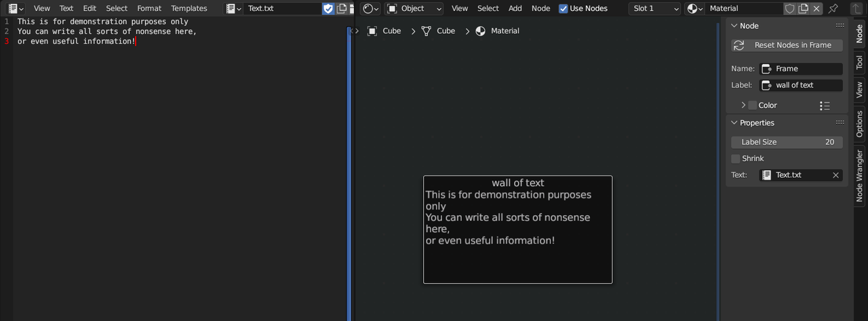
Task: Open the node editor View menu
Action: (460, 8)
